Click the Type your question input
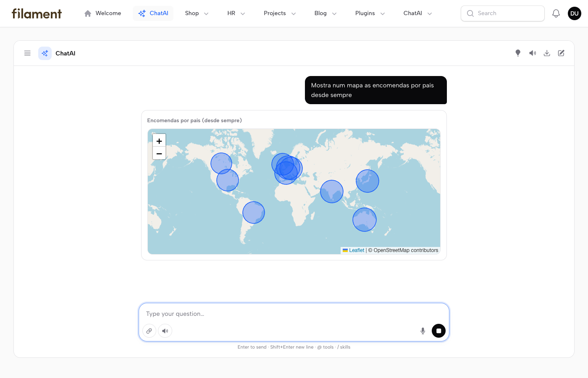 (294, 314)
